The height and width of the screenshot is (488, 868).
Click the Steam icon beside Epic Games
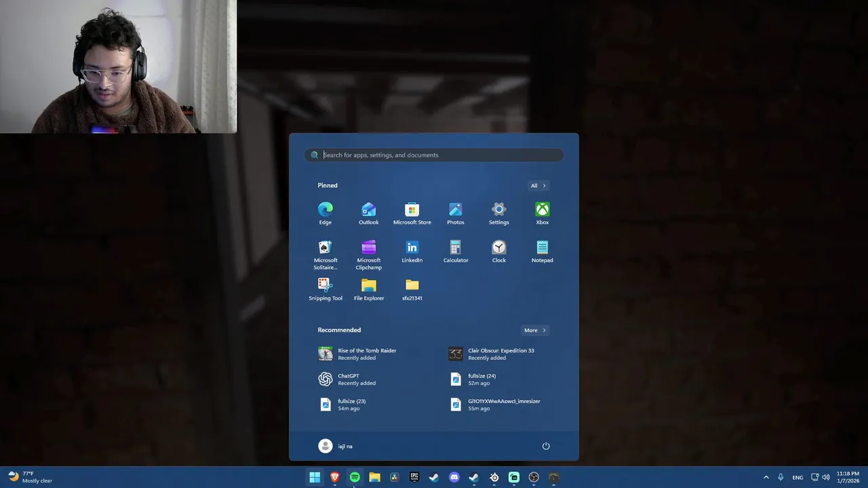click(x=434, y=478)
